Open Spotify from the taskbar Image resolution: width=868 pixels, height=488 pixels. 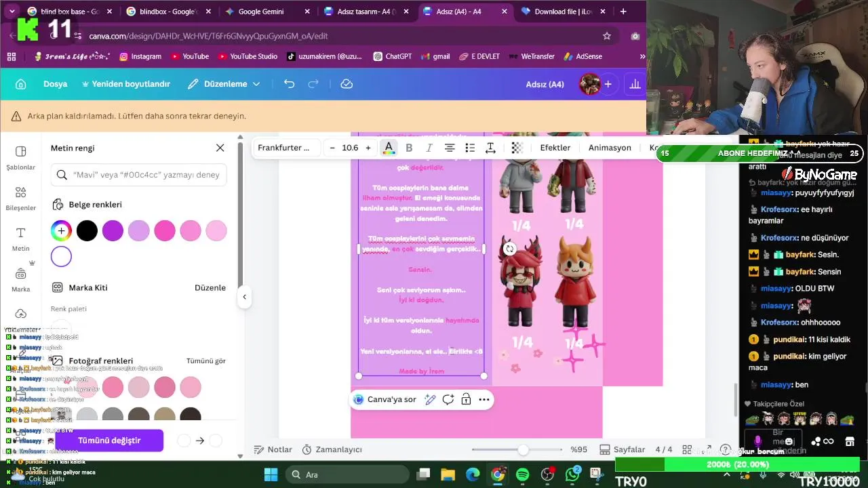click(522, 474)
